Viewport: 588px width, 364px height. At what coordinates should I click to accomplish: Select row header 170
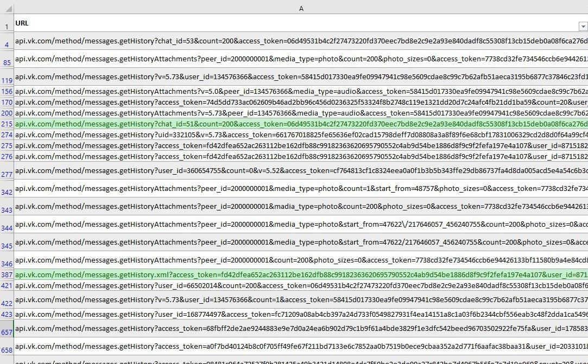[7, 102]
